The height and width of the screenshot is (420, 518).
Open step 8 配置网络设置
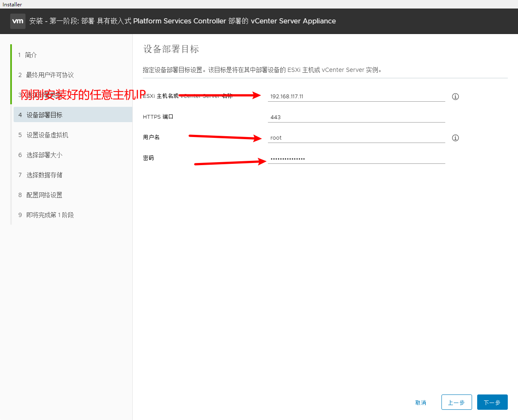[x=44, y=195]
